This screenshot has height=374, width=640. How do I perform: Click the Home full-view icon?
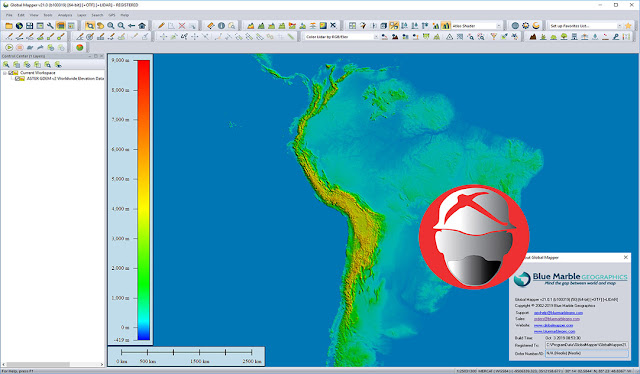pos(142,26)
